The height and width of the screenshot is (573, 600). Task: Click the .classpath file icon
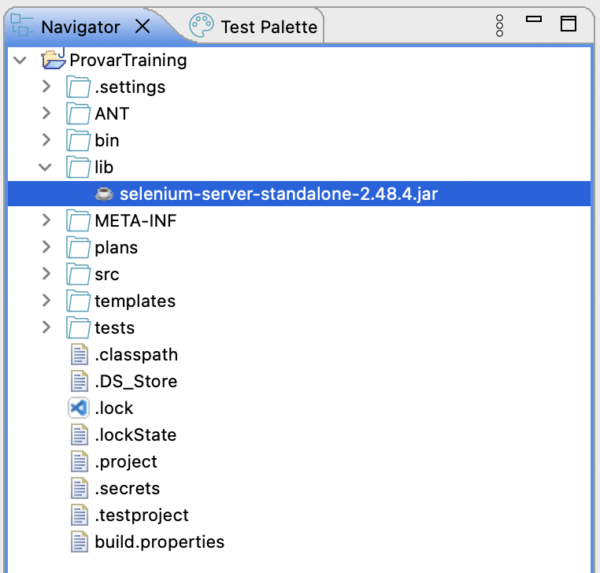(x=79, y=355)
